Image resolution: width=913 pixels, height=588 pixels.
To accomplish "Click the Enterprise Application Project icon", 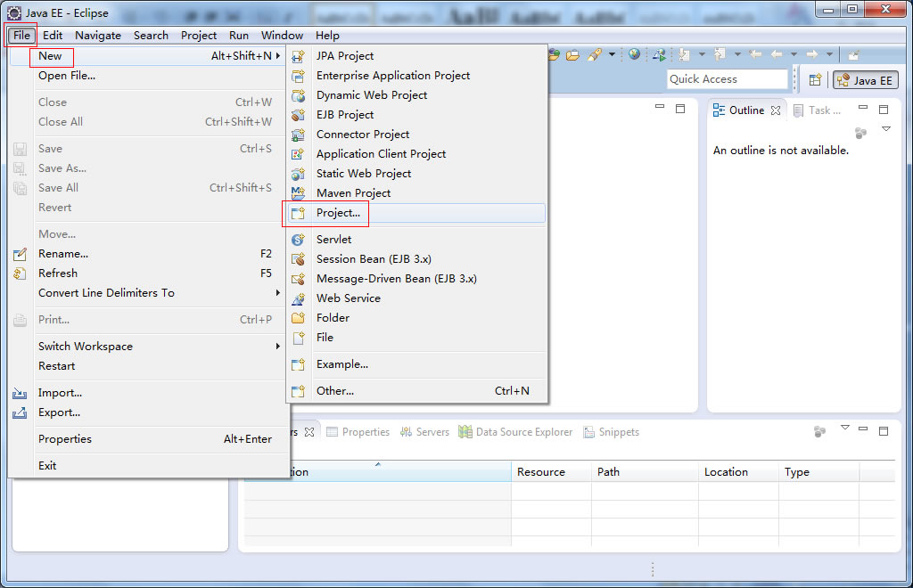I will [298, 77].
